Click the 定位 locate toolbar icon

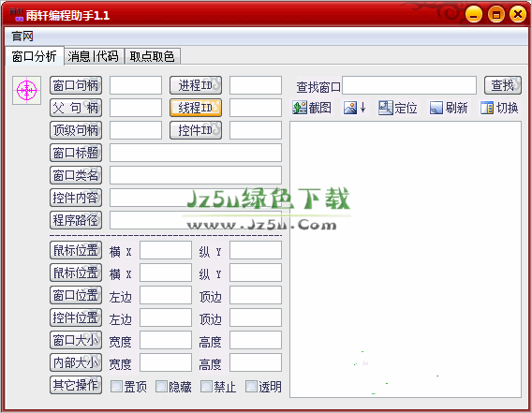398,108
